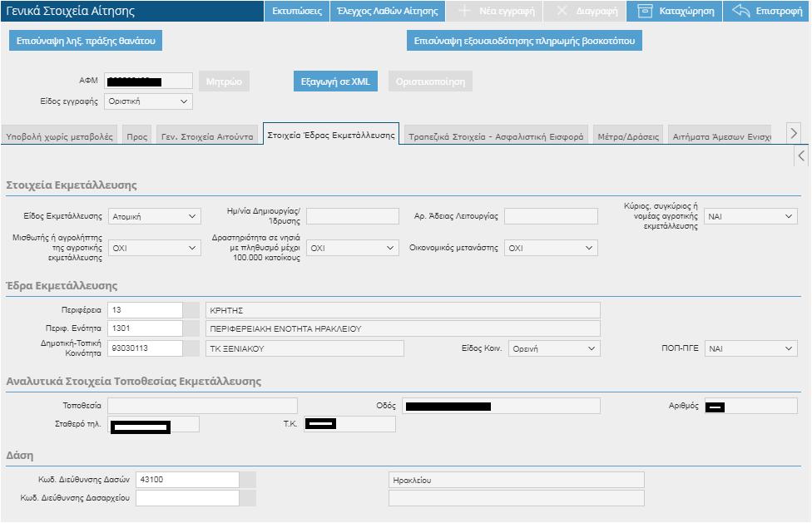This screenshot has width=812, height=523.
Task: Open lookup button next to Κωδ. Διεύθυνσης Δασών
Action: pyautogui.click(x=248, y=480)
